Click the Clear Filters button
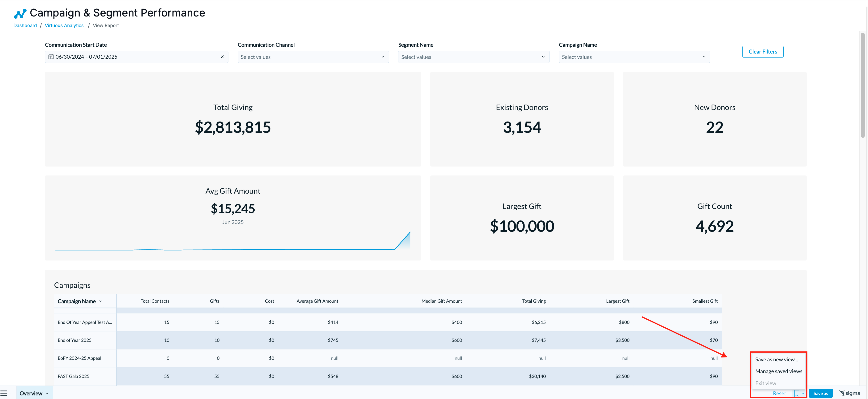Viewport: 868px width, 399px height. tap(763, 52)
